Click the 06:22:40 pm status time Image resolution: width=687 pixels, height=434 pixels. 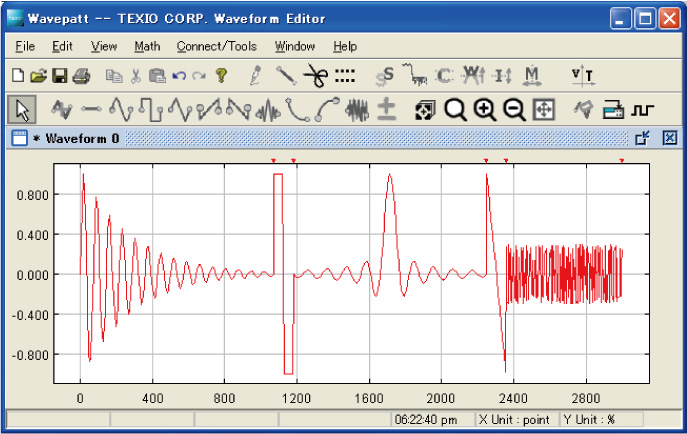pyautogui.click(x=425, y=420)
